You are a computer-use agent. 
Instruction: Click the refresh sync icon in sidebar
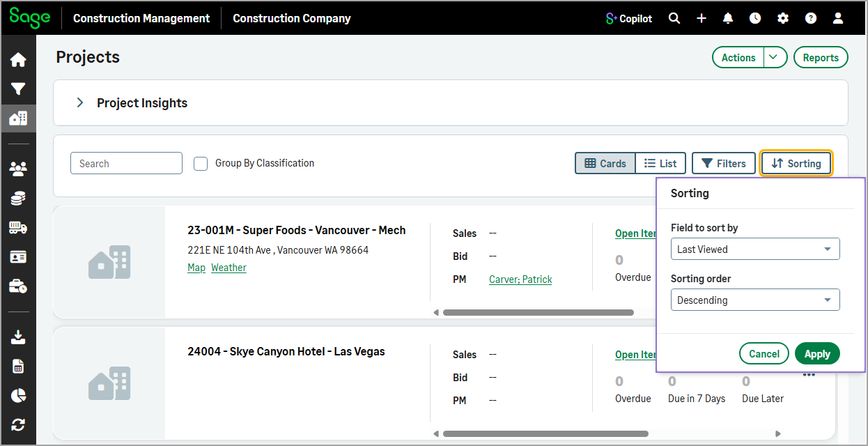(x=18, y=424)
